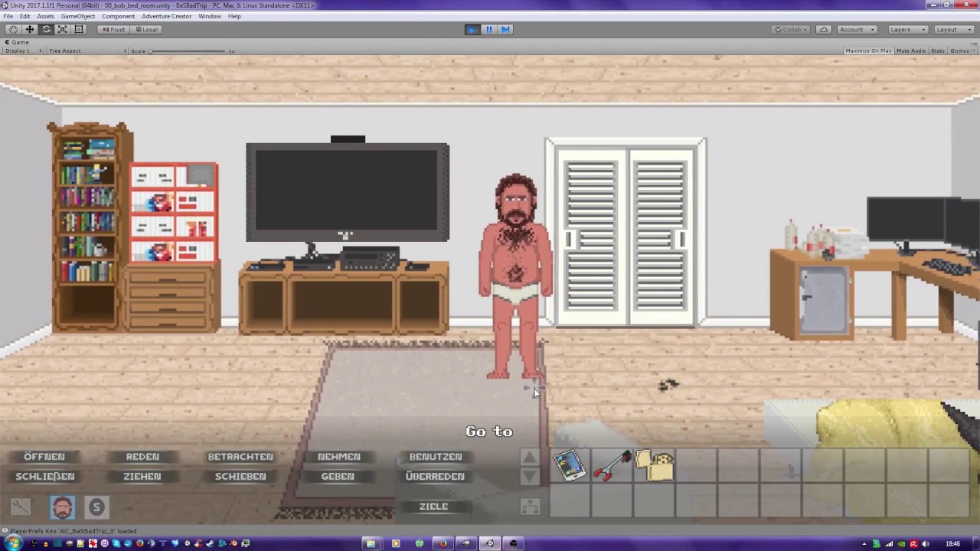Open the Free Aspect dropdown
The width and height of the screenshot is (980, 551).
pos(87,51)
